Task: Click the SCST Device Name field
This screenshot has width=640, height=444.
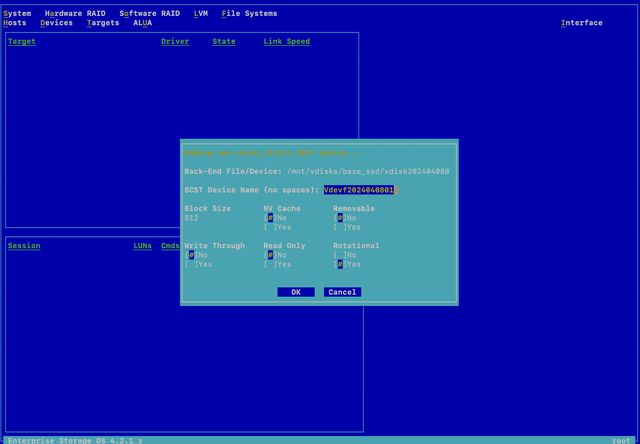Action: [x=359, y=189]
